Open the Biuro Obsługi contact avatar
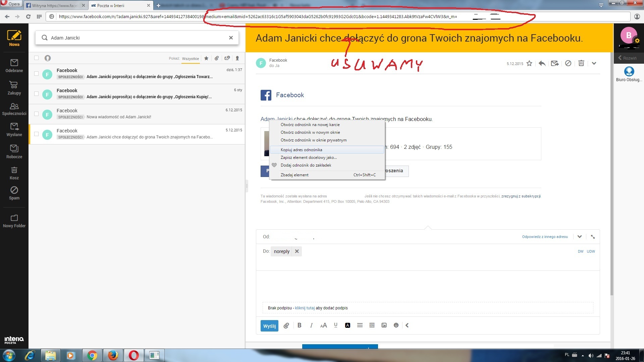Screen dimensions: 644x362 point(629,71)
